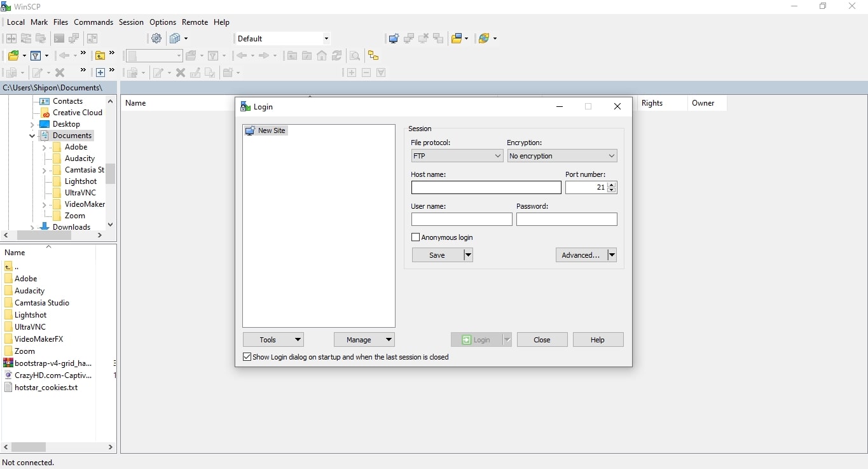Click the Compare Directories toolbar icon
The height and width of the screenshot is (469, 868).
click(11, 38)
